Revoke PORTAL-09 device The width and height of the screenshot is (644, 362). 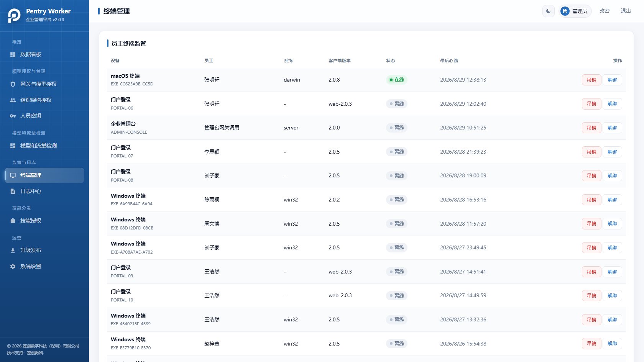pos(591,272)
